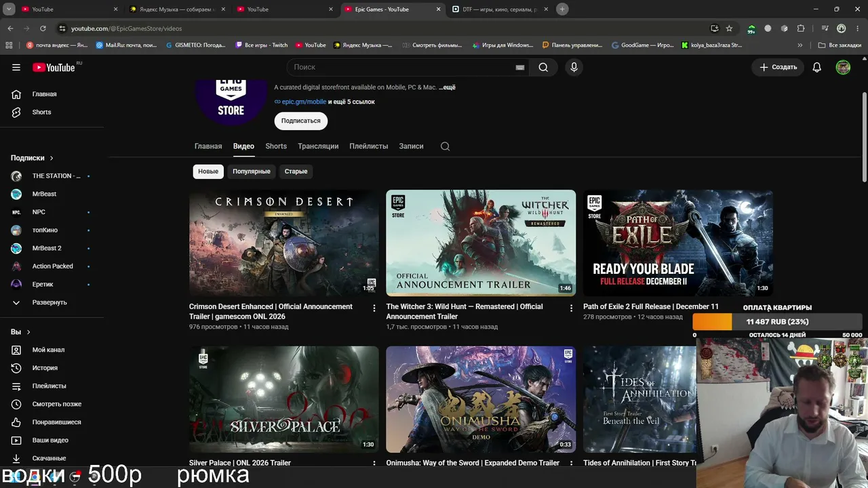Open the Path of Exile 2 video title

point(651,307)
